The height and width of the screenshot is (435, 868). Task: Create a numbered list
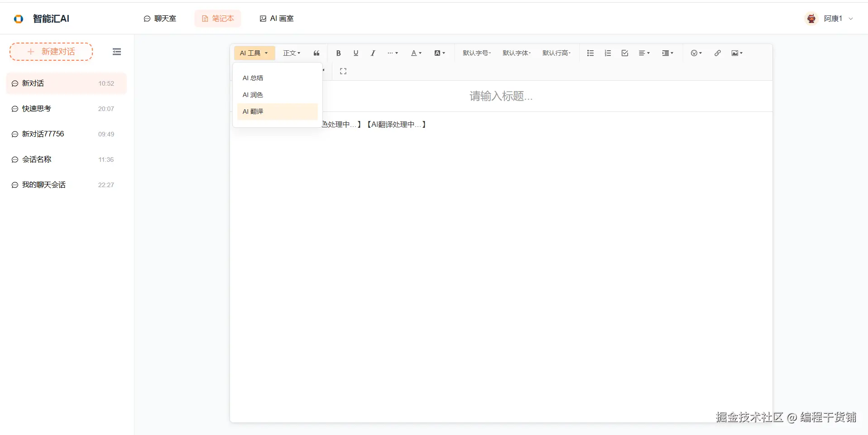click(x=607, y=53)
